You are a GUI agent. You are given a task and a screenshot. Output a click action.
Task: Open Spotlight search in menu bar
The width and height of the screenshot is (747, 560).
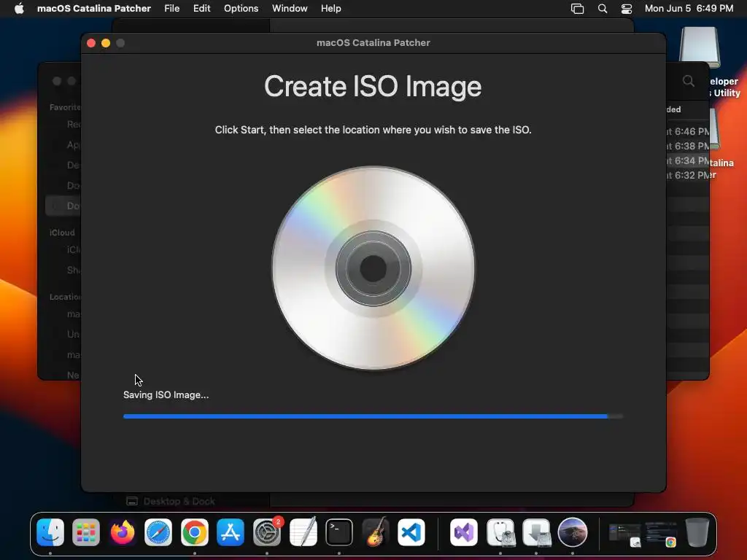(x=603, y=9)
